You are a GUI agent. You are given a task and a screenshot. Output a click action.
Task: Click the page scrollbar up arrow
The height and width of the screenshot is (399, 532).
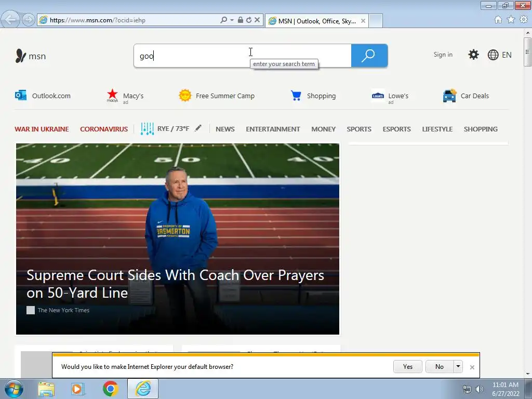click(528, 33)
